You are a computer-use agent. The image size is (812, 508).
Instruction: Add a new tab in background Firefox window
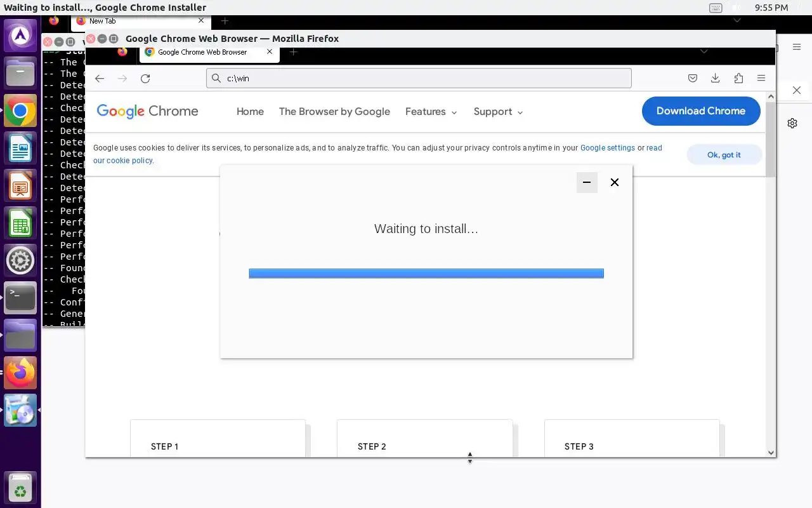tap(225, 21)
